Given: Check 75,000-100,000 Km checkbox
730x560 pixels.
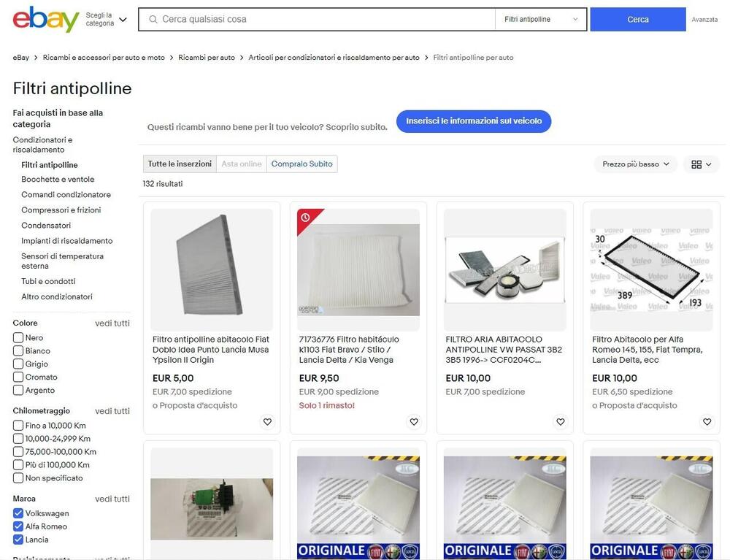Looking at the screenshot, I should [18, 451].
